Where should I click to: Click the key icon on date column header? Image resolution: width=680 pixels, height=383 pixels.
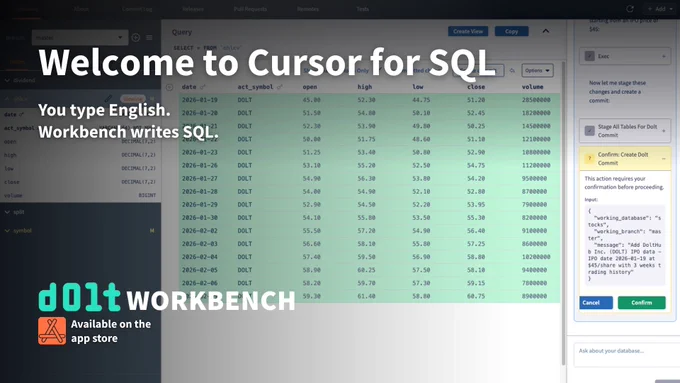point(203,87)
